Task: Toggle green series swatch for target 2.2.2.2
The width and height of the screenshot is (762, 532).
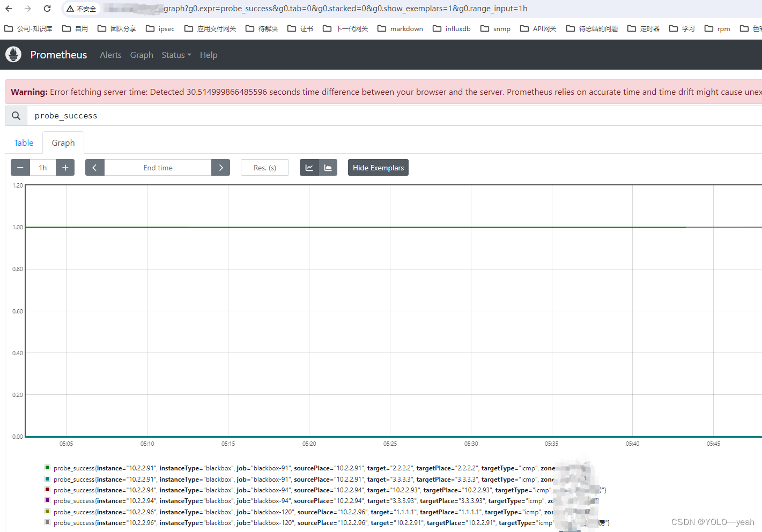Action: pos(47,468)
